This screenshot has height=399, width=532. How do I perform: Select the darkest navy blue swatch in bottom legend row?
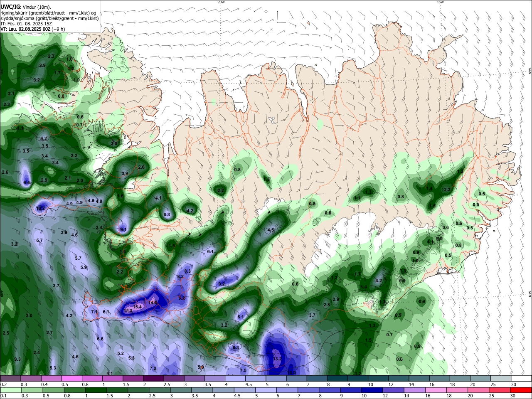tap(371, 390)
